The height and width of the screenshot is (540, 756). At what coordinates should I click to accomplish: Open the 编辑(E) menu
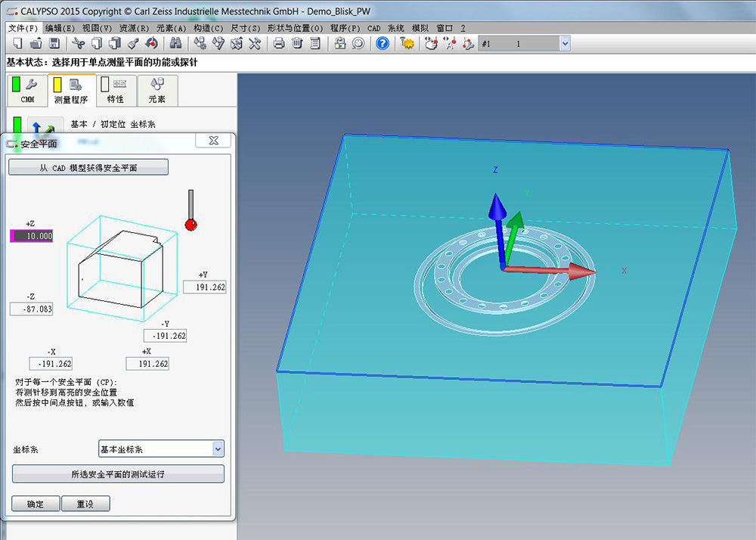coord(60,28)
